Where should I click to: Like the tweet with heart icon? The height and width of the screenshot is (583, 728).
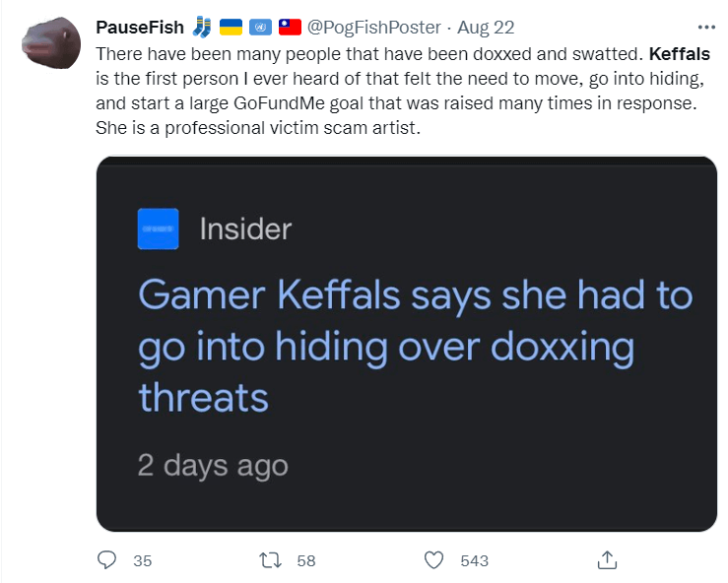pos(434,560)
